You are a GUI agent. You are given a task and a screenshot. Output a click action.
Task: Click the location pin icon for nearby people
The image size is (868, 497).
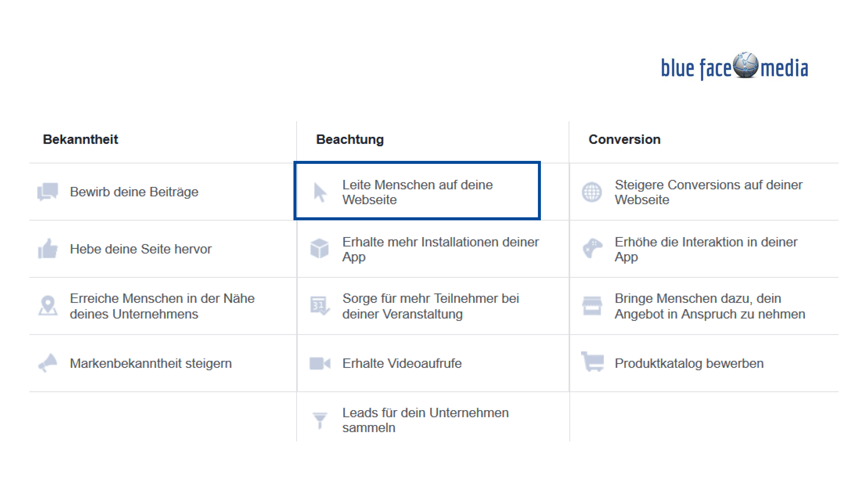48,305
